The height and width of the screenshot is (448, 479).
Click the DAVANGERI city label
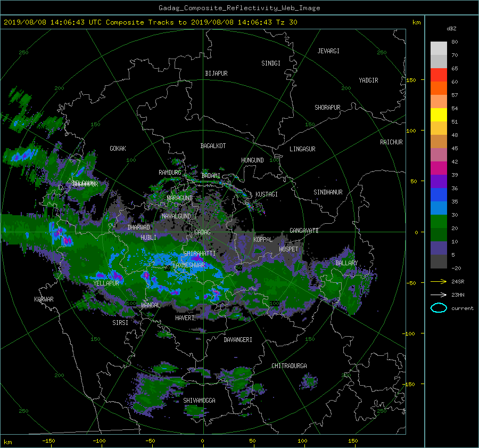[238, 340]
